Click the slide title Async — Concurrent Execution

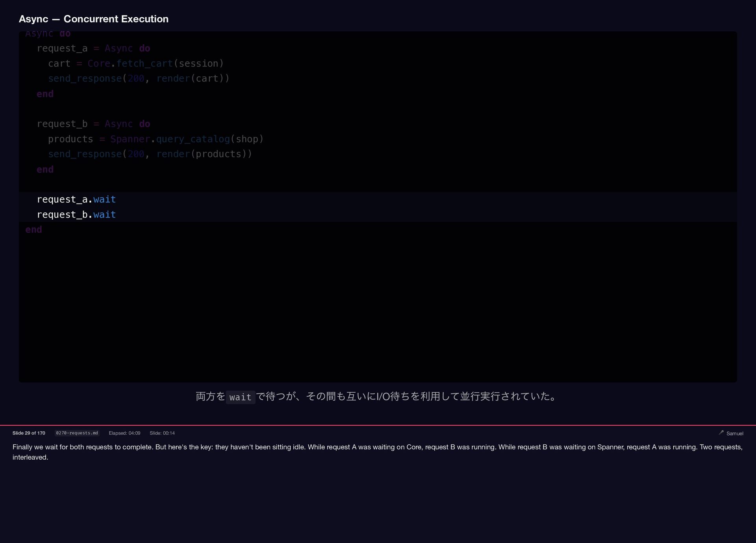[94, 19]
